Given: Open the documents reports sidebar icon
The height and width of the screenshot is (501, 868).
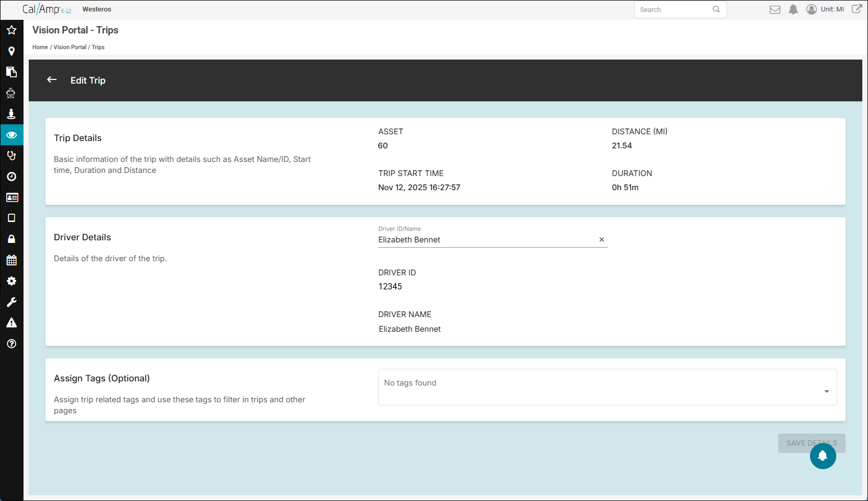Looking at the screenshot, I should [x=11, y=72].
